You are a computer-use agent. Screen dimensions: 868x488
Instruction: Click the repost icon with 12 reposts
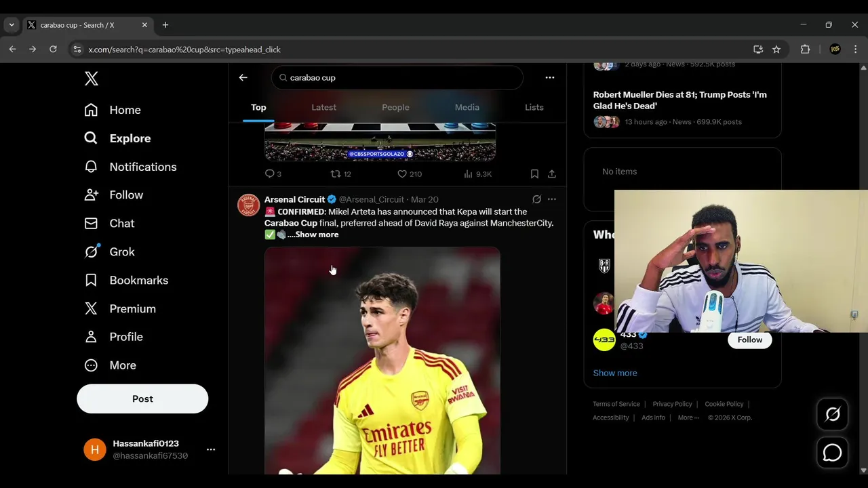click(340, 174)
